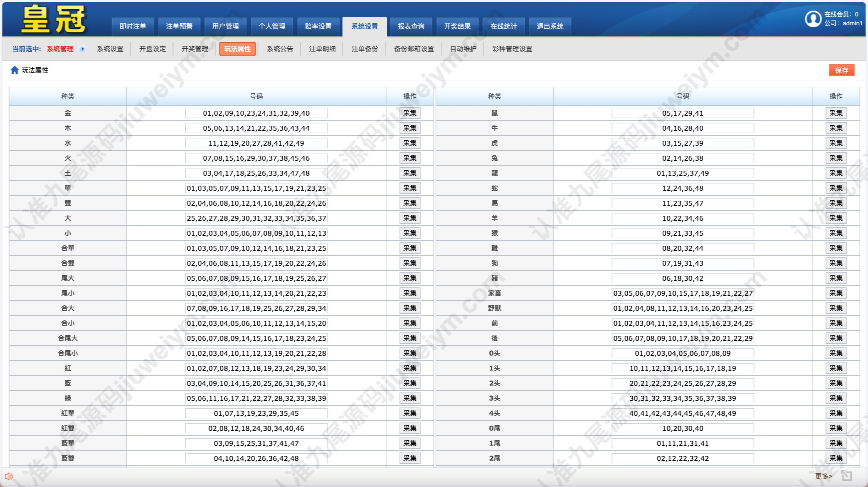Click the 注单备份 submenu item
The image size is (868, 487).
coord(364,49)
